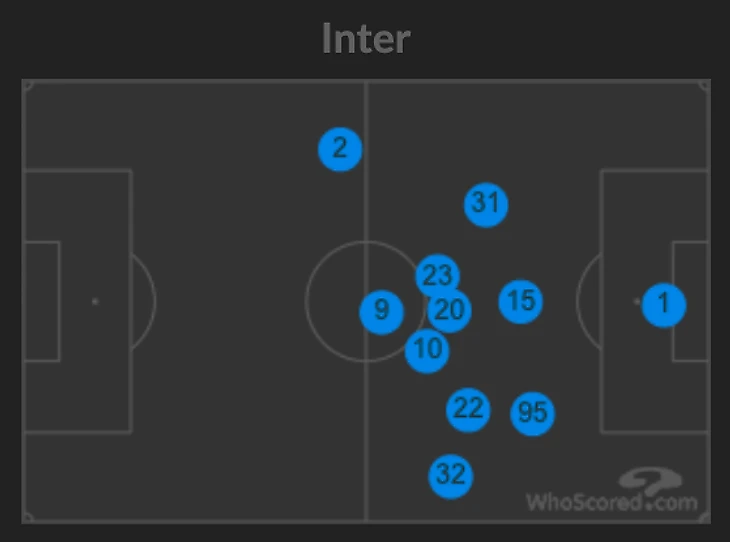The image size is (730, 542).
Task: Click player circle numbered 23
Action: 437,276
